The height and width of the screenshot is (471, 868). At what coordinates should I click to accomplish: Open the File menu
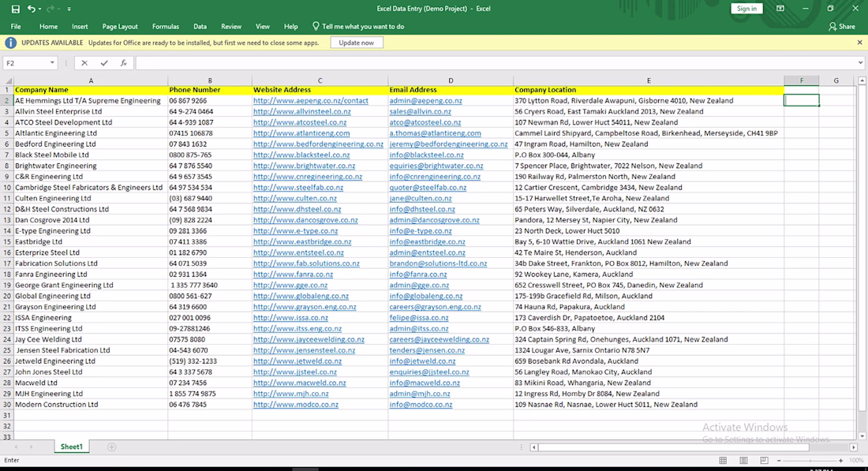point(16,27)
